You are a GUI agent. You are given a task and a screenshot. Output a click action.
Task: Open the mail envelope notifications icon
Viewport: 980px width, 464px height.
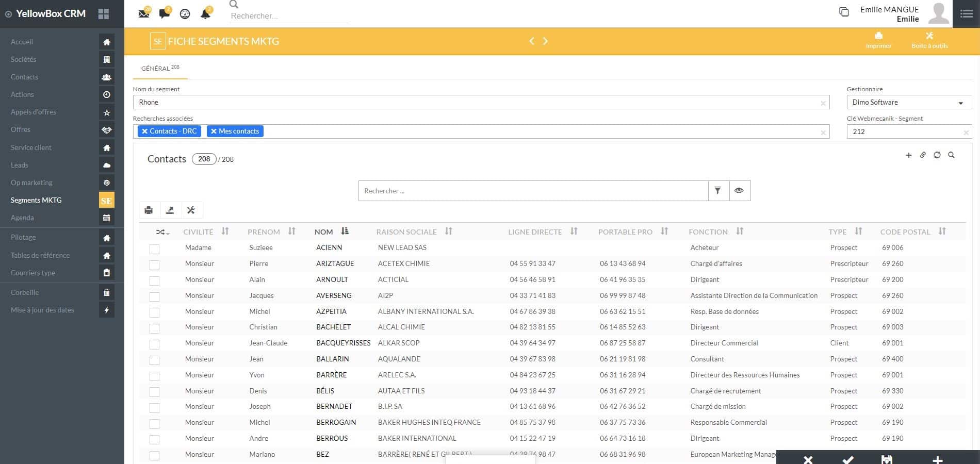click(144, 13)
